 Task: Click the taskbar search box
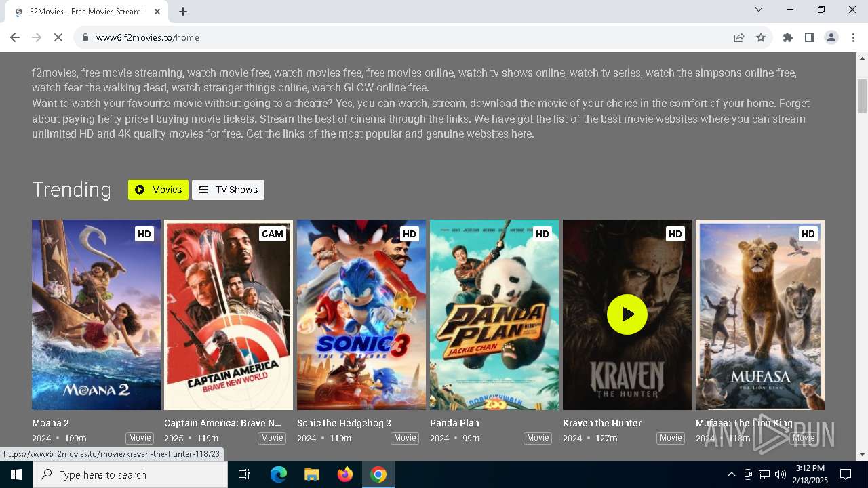130,474
